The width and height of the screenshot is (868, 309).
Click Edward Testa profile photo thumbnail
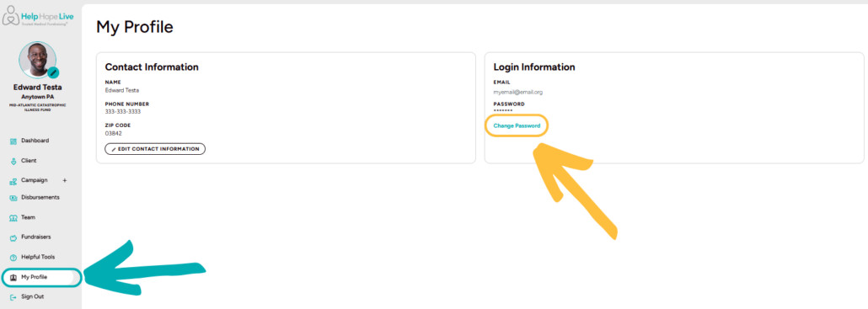(37, 60)
